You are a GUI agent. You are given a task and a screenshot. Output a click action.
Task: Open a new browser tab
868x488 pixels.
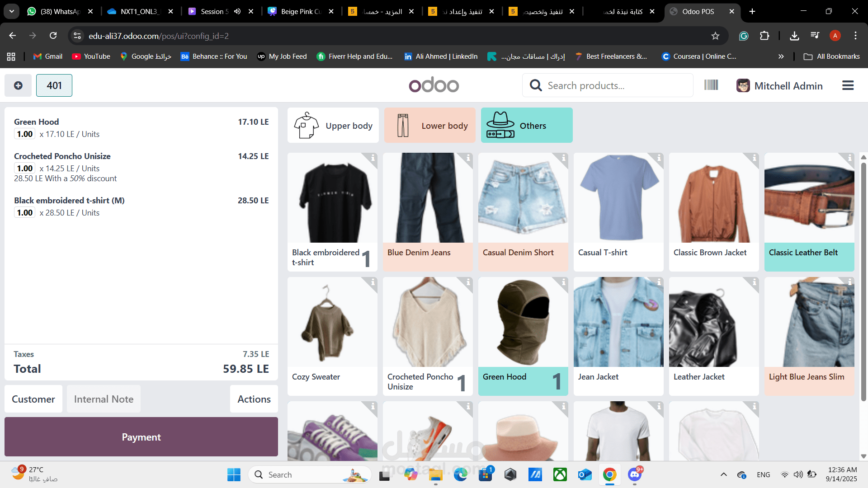coord(752,11)
